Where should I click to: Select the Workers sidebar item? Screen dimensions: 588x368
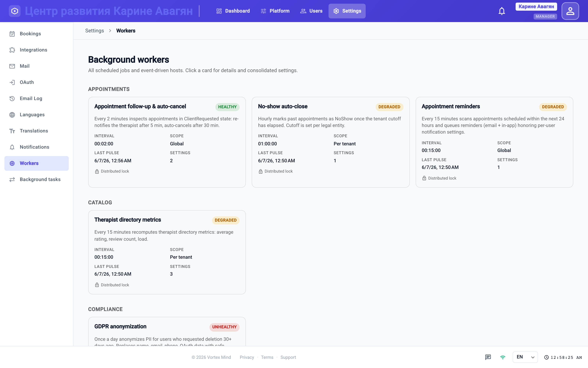[x=36, y=163]
